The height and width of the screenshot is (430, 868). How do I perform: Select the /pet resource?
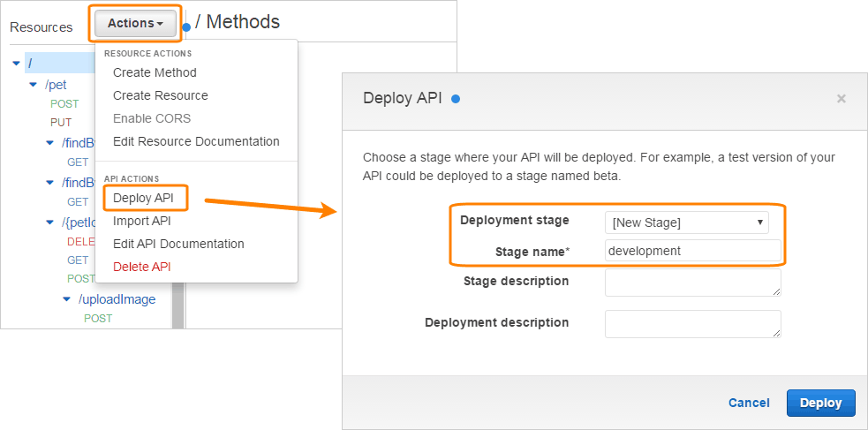coord(56,86)
